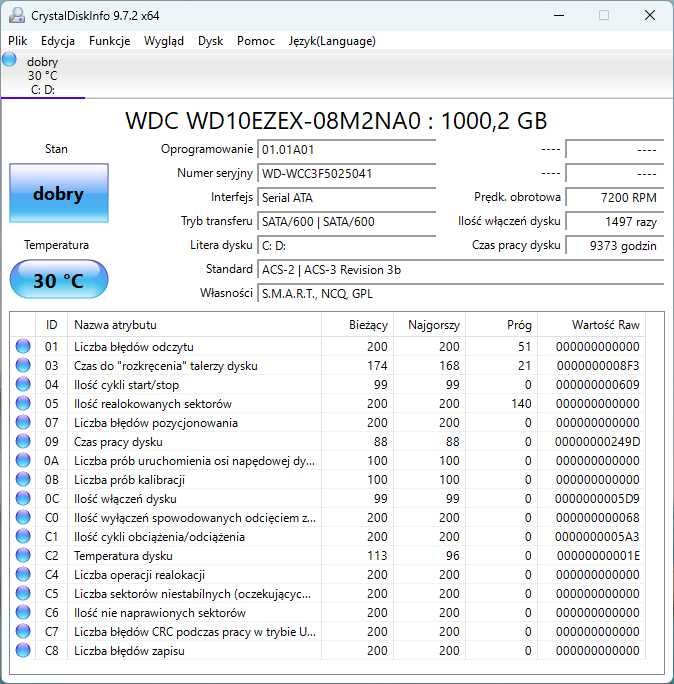Click the Najgorszy column header
The image size is (674, 684).
(430, 325)
